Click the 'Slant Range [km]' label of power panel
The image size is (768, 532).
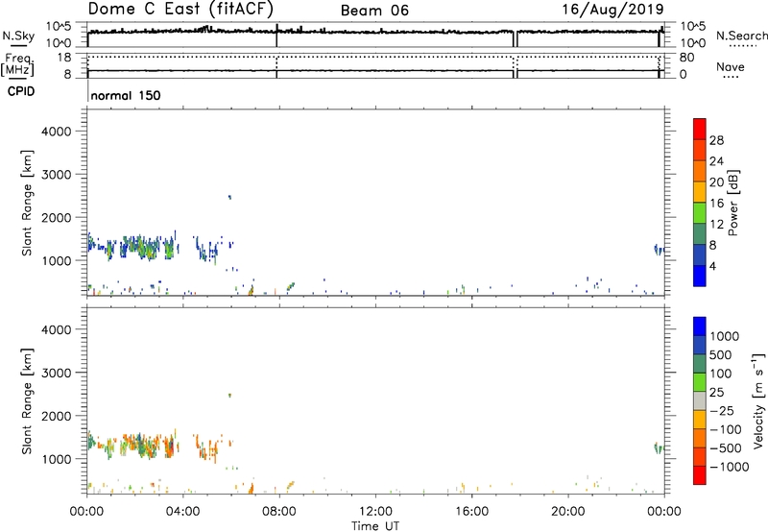(x=27, y=203)
